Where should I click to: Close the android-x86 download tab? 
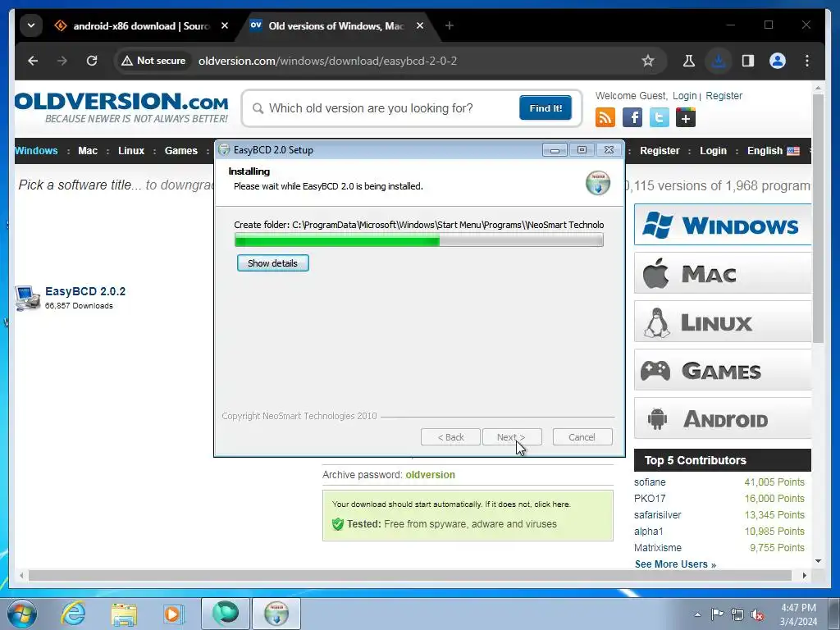click(x=225, y=25)
